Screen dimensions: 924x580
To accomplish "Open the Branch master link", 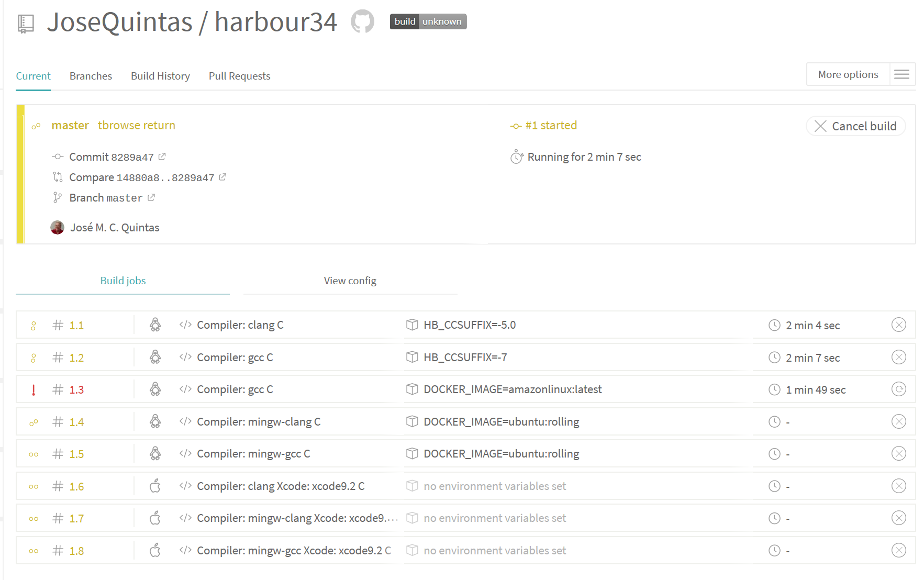I will click(x=106, y=198).
